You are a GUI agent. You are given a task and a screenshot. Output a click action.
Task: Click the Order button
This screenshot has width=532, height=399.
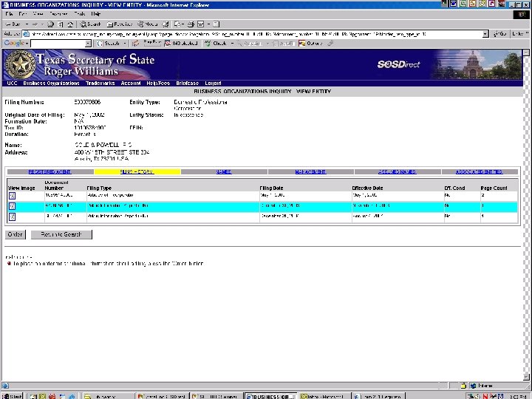coord(16,234)
